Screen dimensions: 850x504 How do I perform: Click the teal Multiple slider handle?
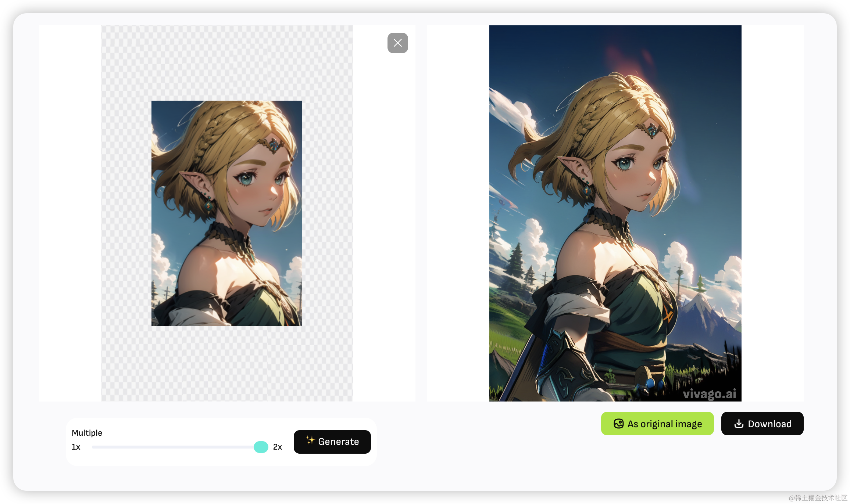coord(261,447)
